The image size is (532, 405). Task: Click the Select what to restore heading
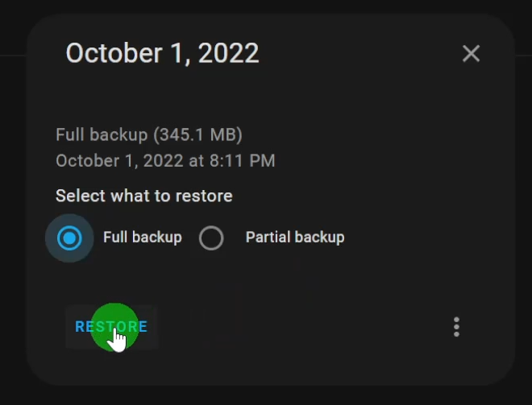143,196
